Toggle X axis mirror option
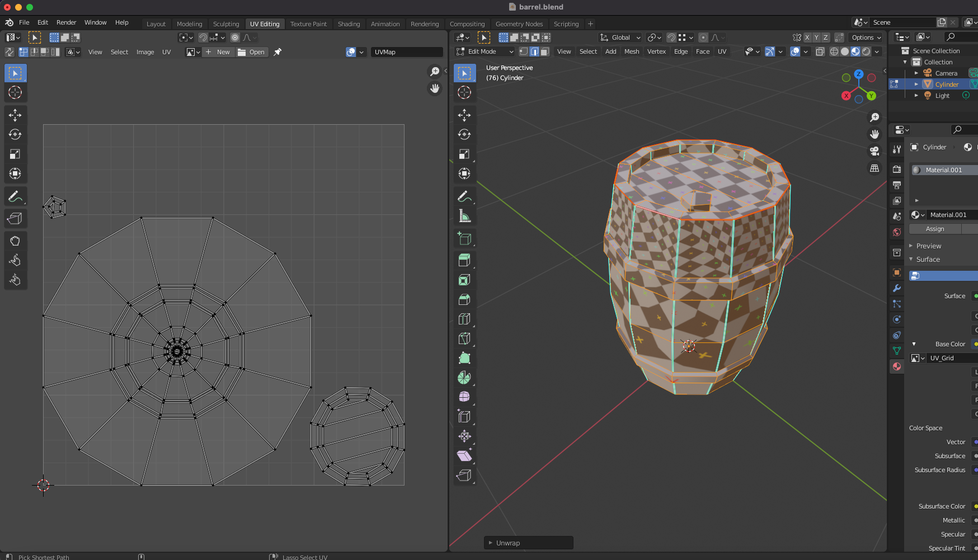The height and width of the screenshot is (560, 978). point(807,37)
